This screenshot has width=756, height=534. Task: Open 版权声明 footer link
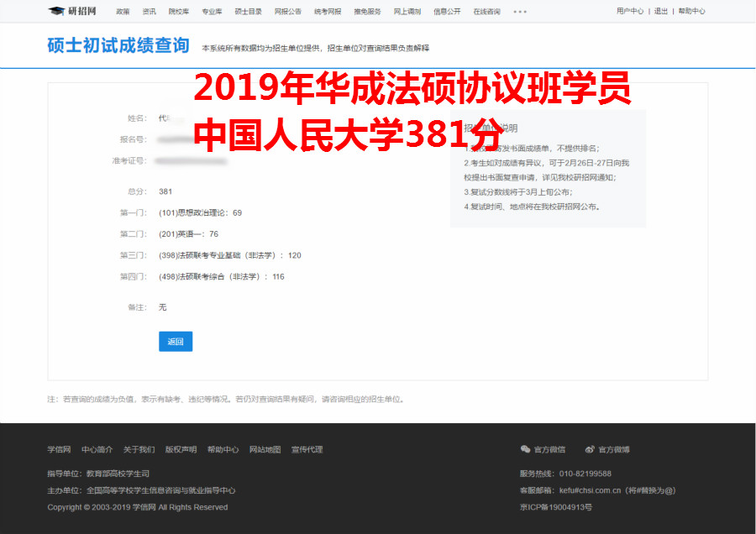[x=181, y=450]
